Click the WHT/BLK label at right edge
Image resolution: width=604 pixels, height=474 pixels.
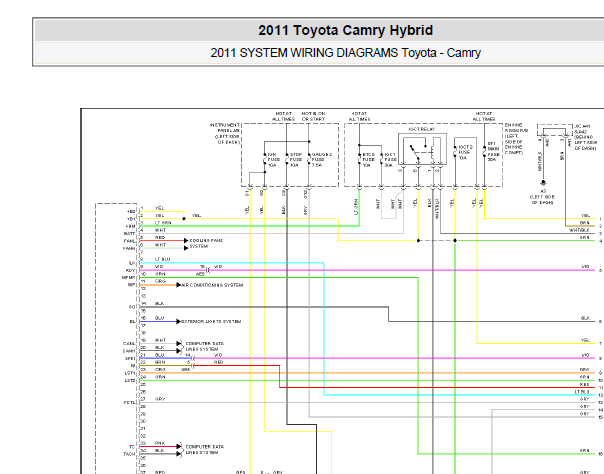(579, 230)
